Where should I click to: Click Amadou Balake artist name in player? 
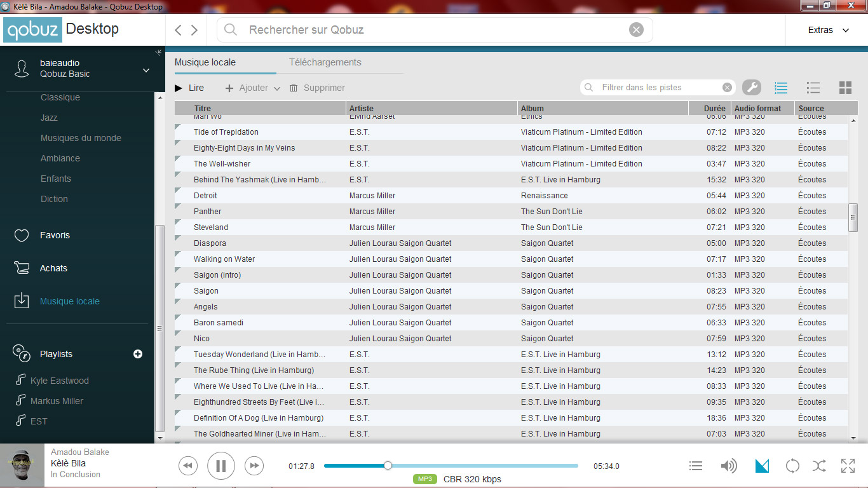[x=80, y=452]
